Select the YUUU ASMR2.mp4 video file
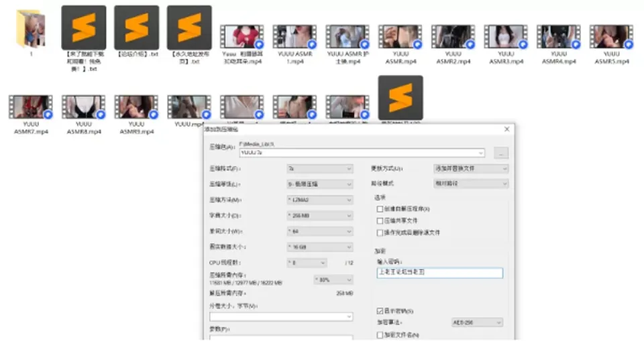 [453, 37]
